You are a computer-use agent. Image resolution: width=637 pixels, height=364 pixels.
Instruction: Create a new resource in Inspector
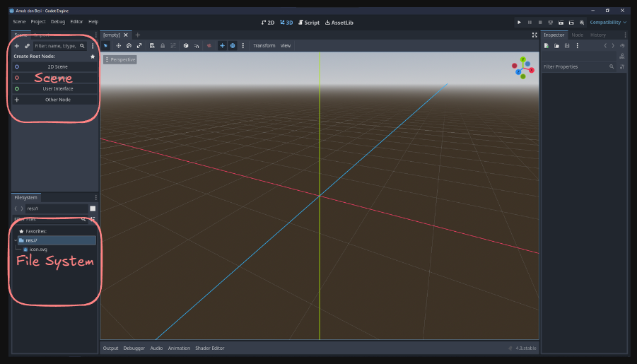pyautogui.click(x=547, y=46)
